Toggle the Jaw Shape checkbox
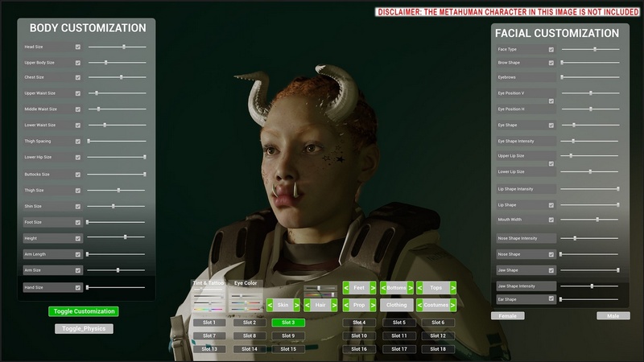 tap(551, 270)
